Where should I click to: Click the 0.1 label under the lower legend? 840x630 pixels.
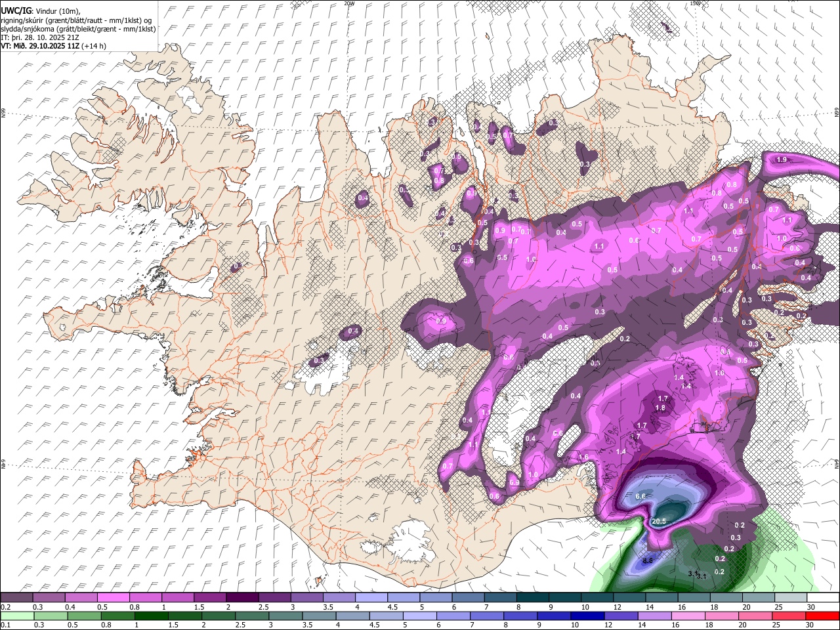coord(5,625)
